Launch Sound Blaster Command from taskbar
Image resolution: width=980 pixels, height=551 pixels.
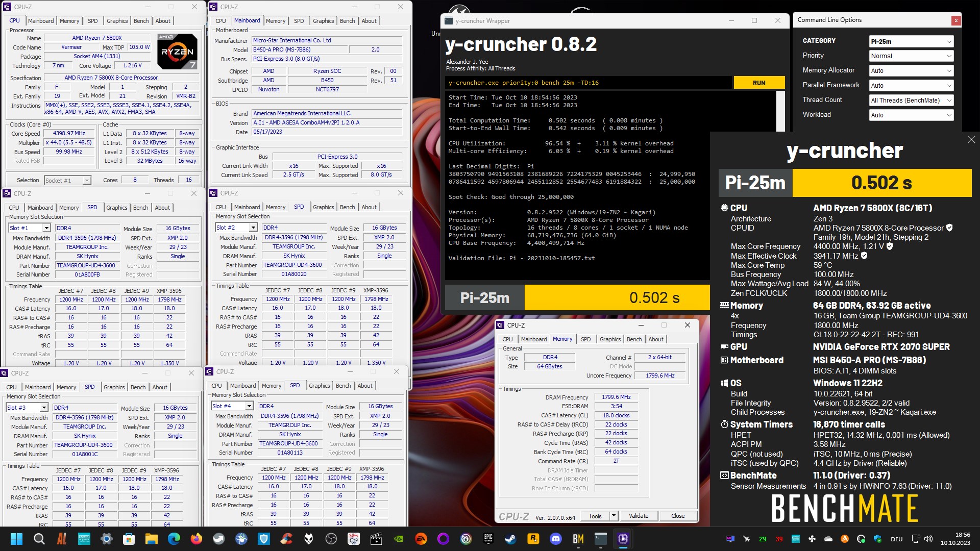point(84,539)
